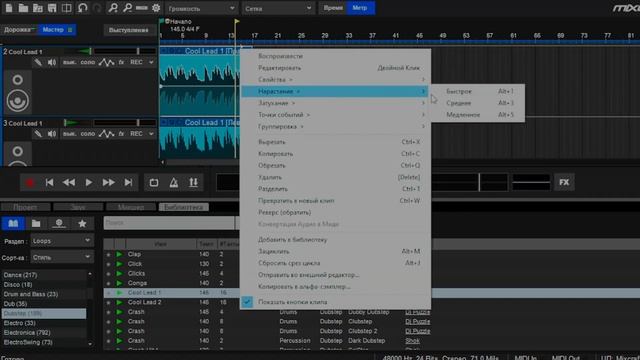
Task: Select the library folder icon tab
Action: click(x=36, y=223)
